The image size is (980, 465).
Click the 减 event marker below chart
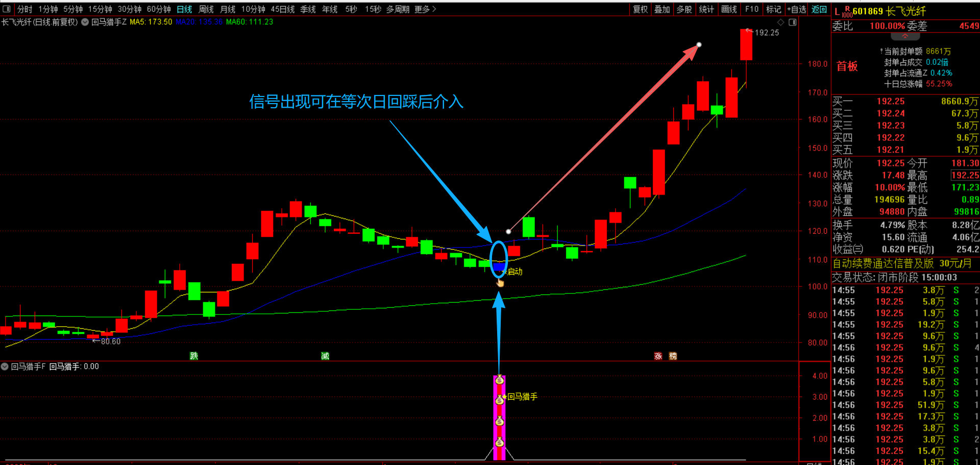click(x=325, y=356)
